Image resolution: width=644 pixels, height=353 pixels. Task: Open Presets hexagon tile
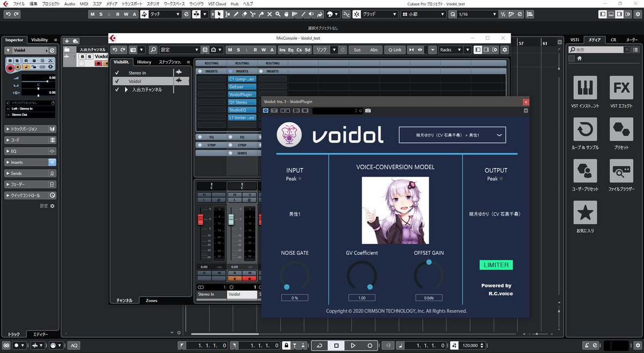point(621,129)
